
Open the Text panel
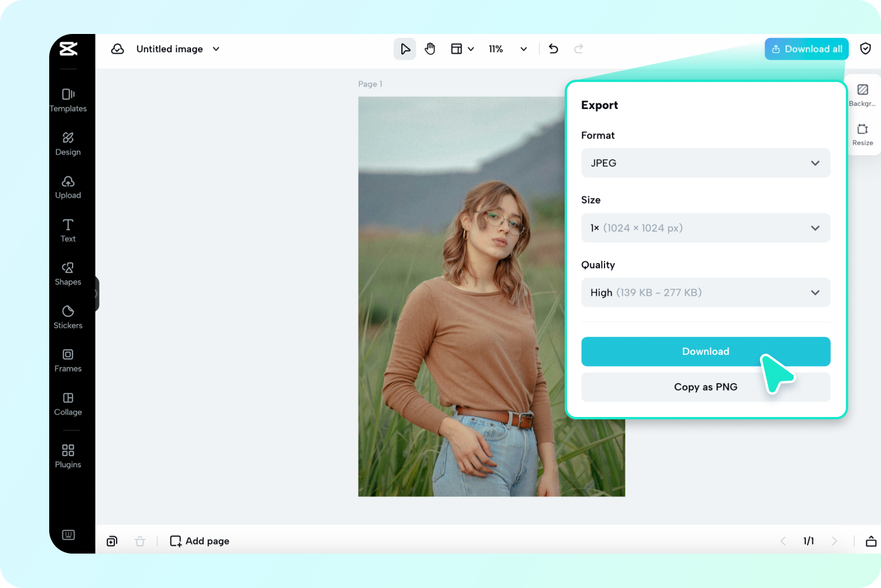[x=68, y=230]
